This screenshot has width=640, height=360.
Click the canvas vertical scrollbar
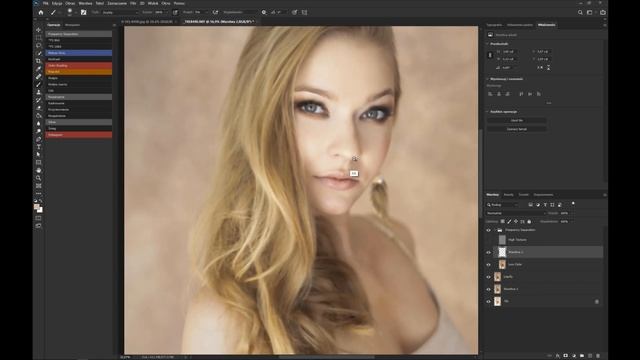[481, 173]
